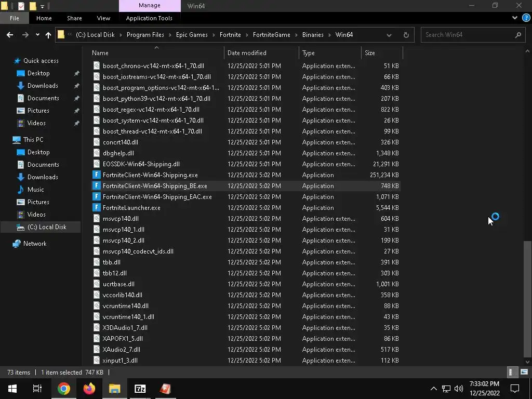
Task: Select the file tbb12.dll
Action: [115, 273]
